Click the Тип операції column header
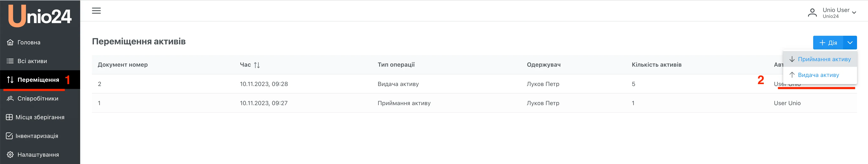This screenshot has height=164, width=868. click(x=396, y=65)
